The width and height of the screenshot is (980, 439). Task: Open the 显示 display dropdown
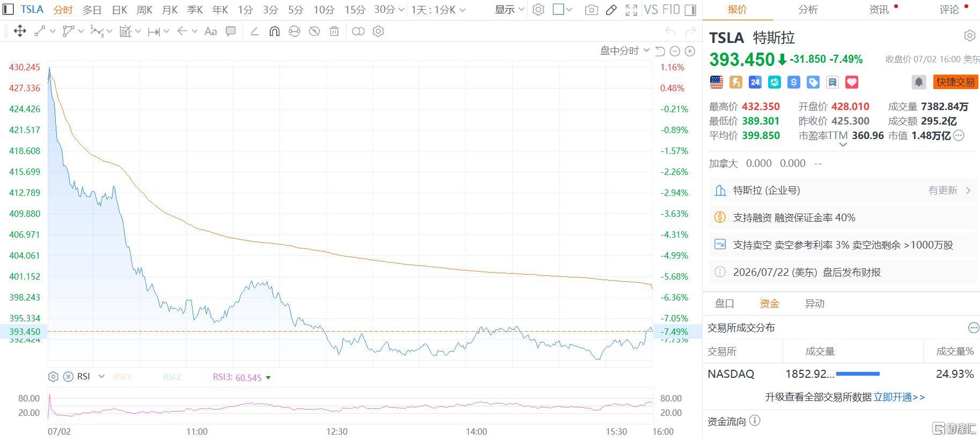point(509,10)
